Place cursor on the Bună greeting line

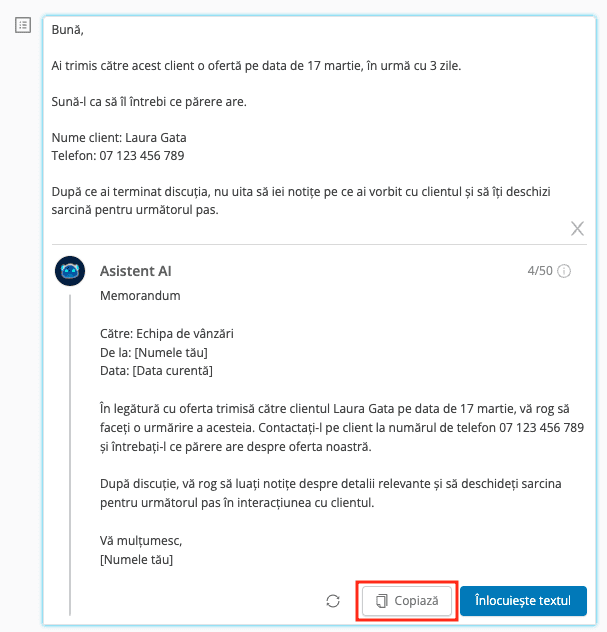pos(67,30)
